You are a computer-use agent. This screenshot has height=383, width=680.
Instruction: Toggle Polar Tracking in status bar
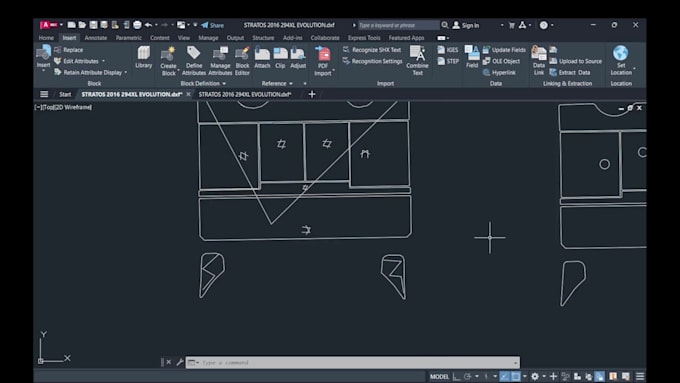[x=468, y=376]
